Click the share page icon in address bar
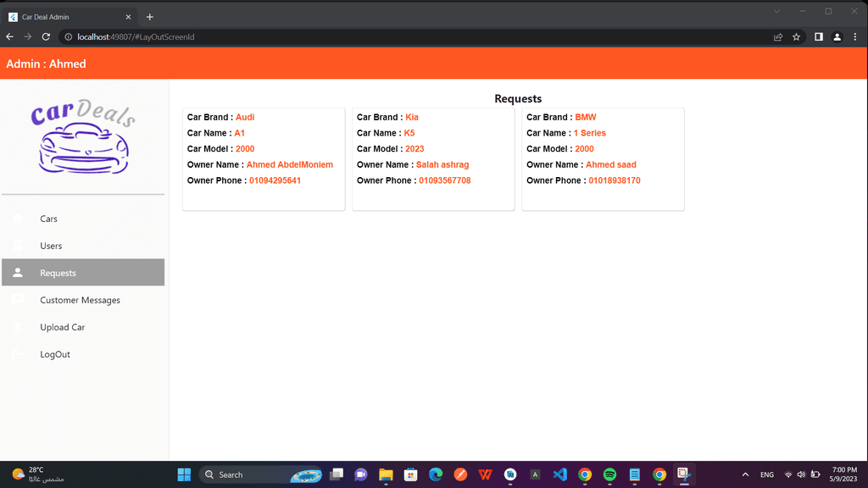Viewport: 868px width, 488px height. tap(778, 37)
